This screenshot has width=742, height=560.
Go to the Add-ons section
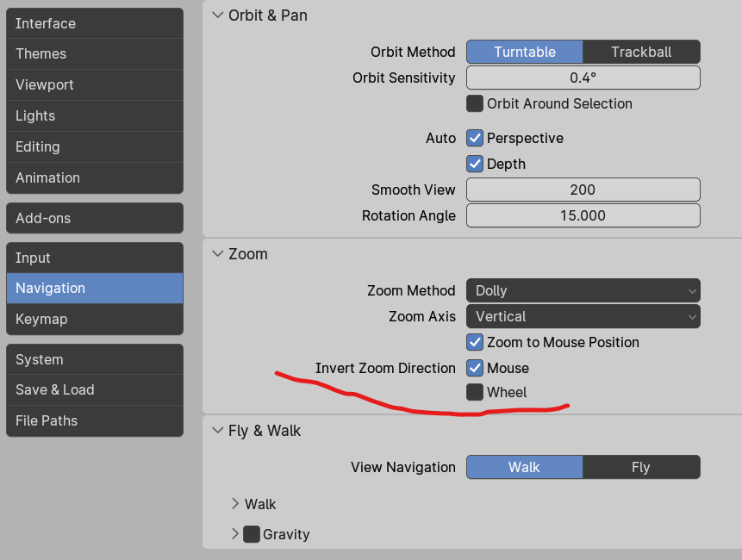(94, 218)
